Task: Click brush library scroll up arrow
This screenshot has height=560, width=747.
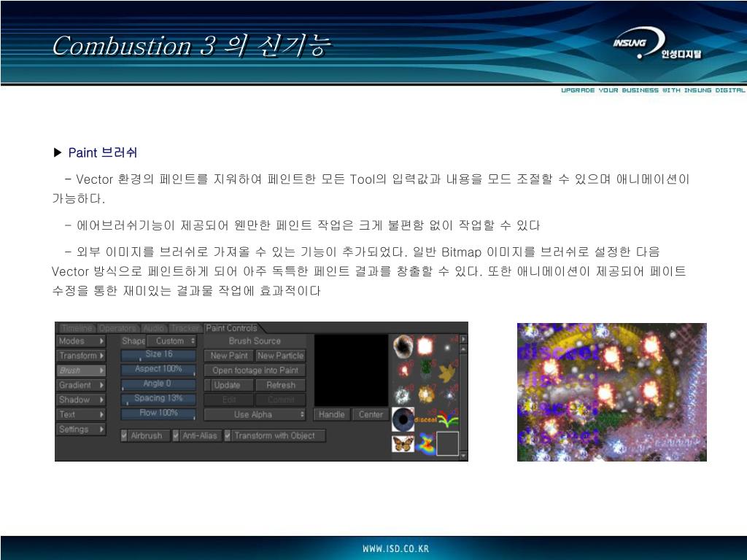Action: tap(463, 349)
